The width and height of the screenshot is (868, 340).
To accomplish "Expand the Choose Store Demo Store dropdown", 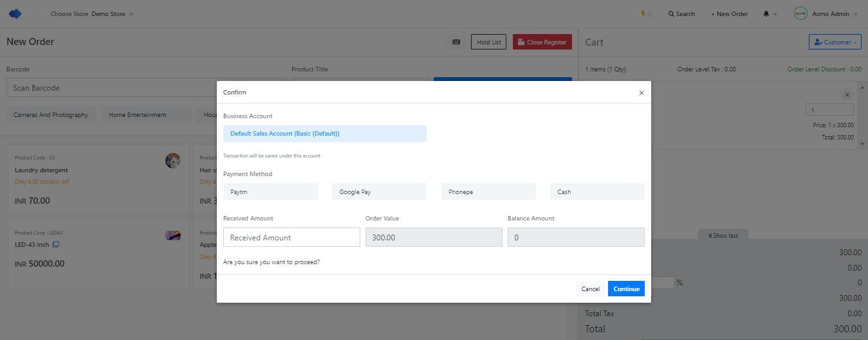I will point(92,13).
